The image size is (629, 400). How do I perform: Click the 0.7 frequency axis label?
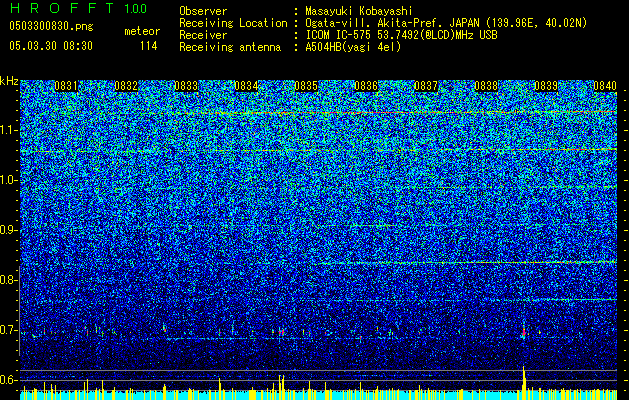click(x=8, y=330)
